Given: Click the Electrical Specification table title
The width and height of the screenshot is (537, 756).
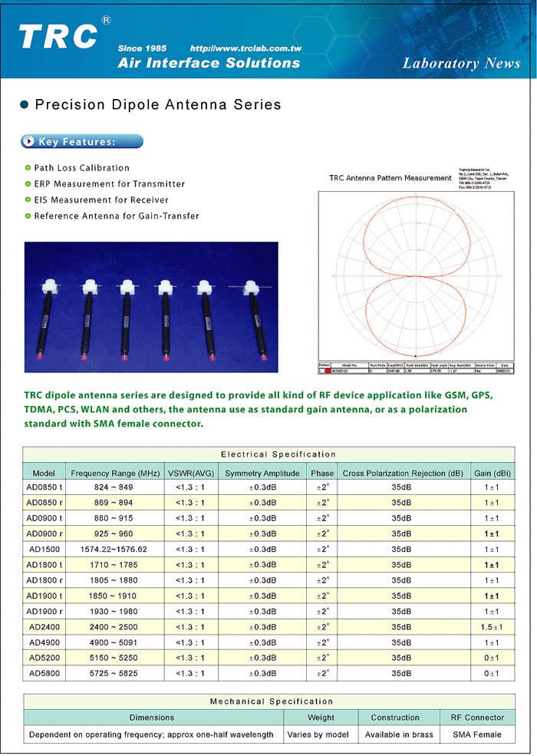Looking at the screenshot, I should click(278, 454).
